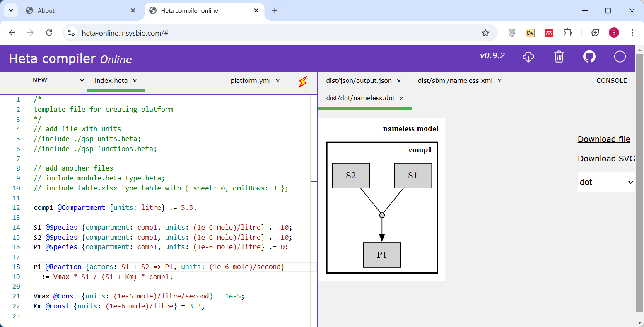The image size is (644, 327).
Task: Click the S2 node in diagram
Action: 351,176
